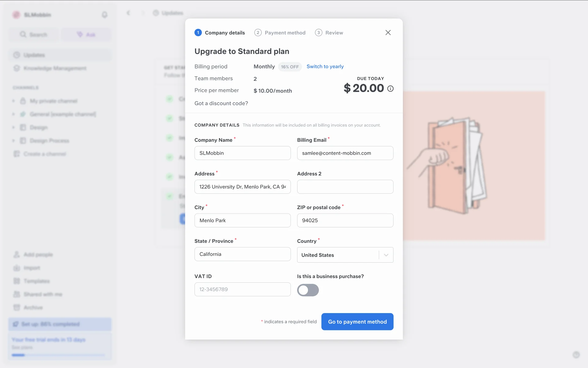The height and width of the screenshot is (368, 588).
Task: Go to Payment method step
Action: coord(280,33)
